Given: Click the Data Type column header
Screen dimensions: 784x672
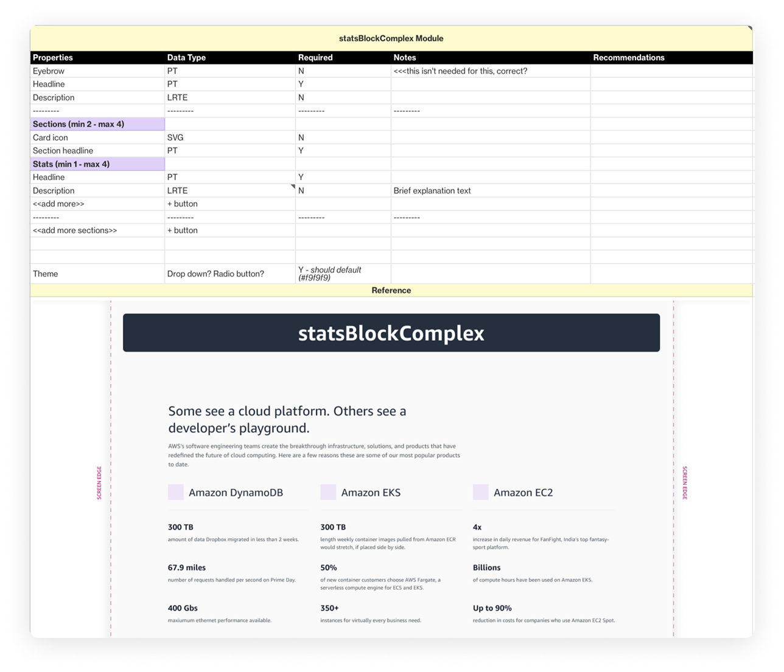Looking at the screenshot, I should coord(230,58).
